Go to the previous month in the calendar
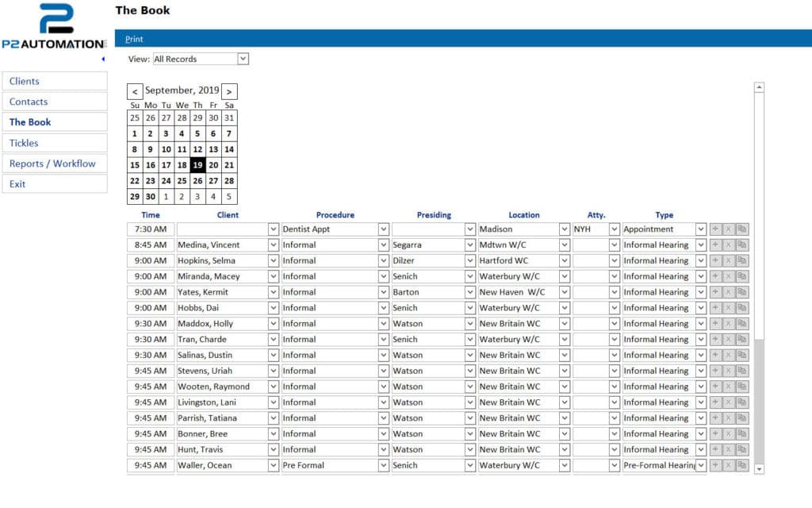 point(135,91)
